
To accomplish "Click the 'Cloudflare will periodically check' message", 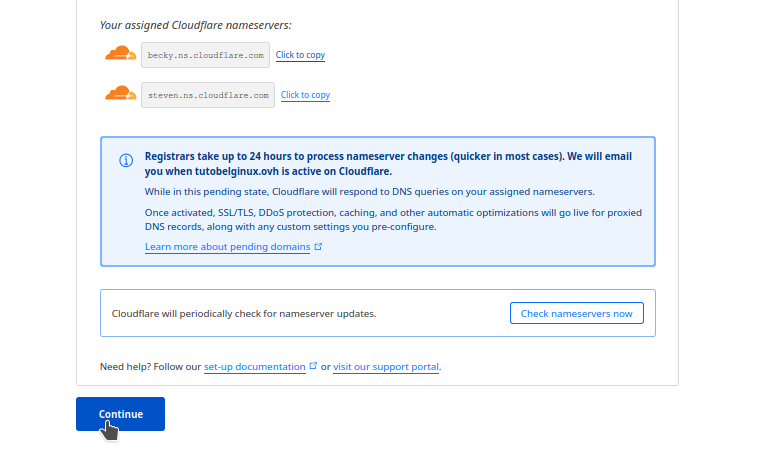I will pos(244,313).
